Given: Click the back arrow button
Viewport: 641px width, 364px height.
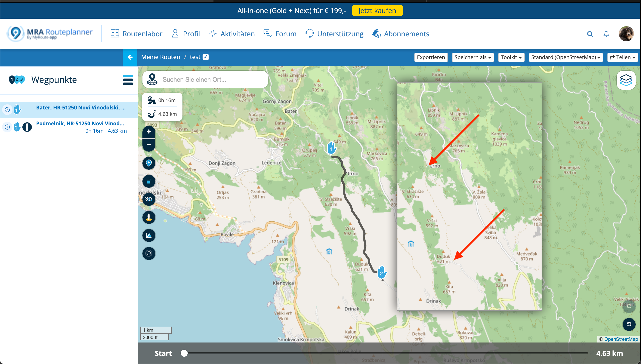Looking at the screenshot, I should [x=130, y=57].
